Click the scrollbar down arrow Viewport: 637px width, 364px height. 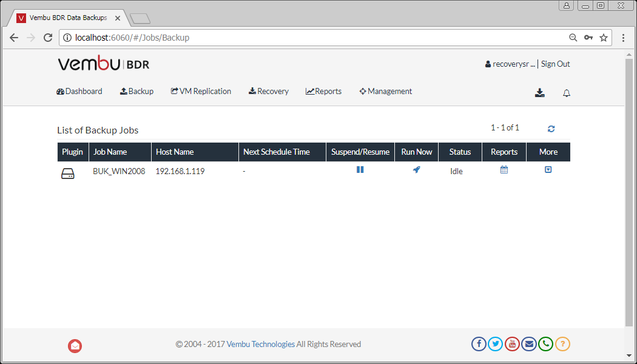coord(629,356)
